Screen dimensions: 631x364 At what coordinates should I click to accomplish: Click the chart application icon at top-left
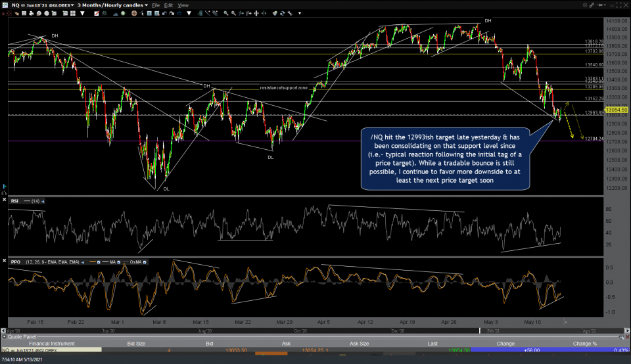pyautogui.click(x=5, y=5)
